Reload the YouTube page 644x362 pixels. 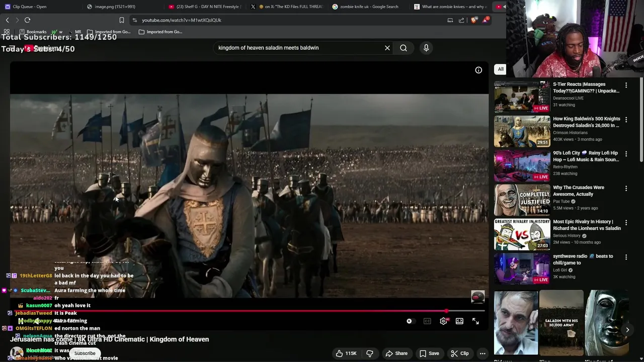[x=28, y=20]
